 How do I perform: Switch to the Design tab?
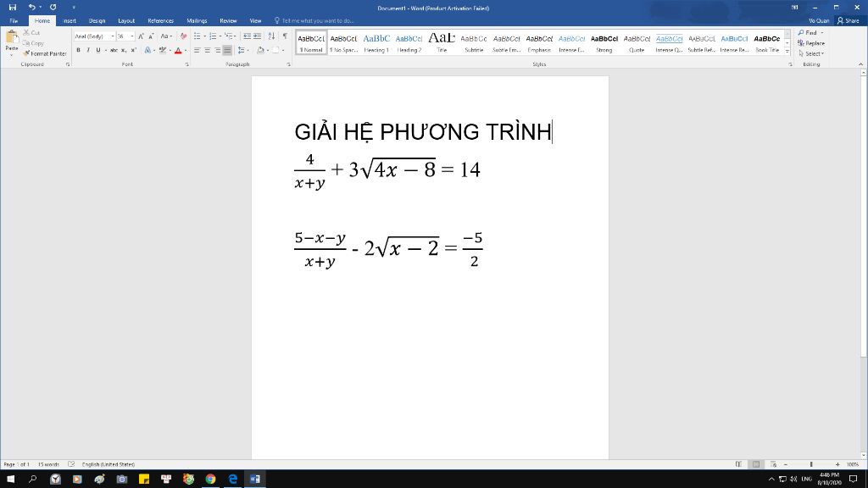tap(97, 20)
